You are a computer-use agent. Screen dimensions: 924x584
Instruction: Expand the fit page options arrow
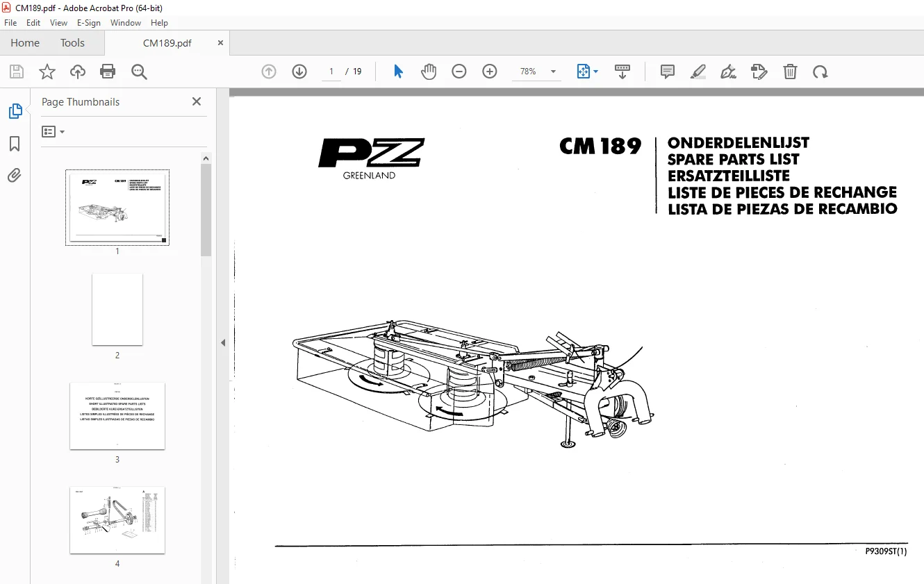[x=596, y=72]
